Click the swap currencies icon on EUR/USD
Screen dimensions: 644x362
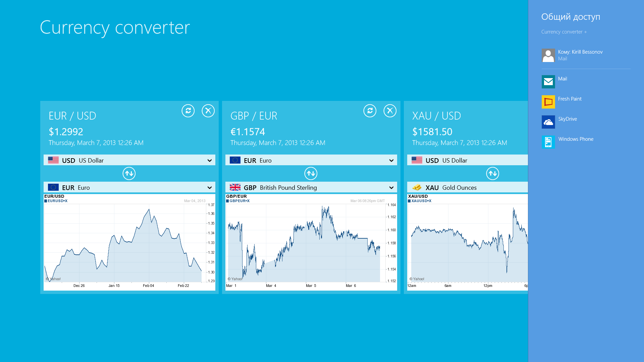click(x=129, y=173)
